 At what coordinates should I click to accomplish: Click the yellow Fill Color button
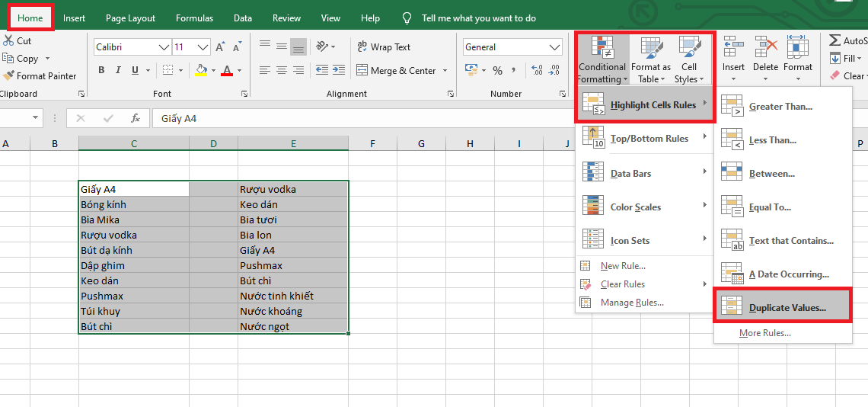201,71
